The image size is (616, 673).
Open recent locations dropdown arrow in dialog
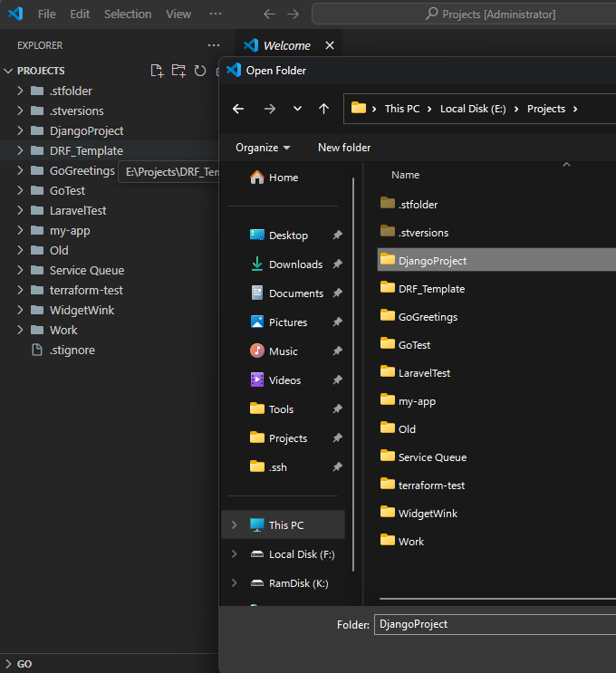[x=297, y=109]
